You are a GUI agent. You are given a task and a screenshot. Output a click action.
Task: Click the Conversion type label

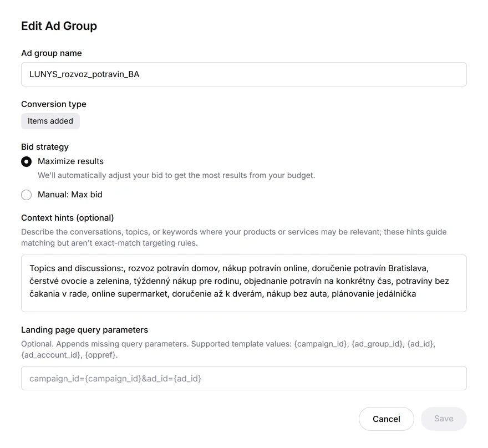click(x=54, y=104)
